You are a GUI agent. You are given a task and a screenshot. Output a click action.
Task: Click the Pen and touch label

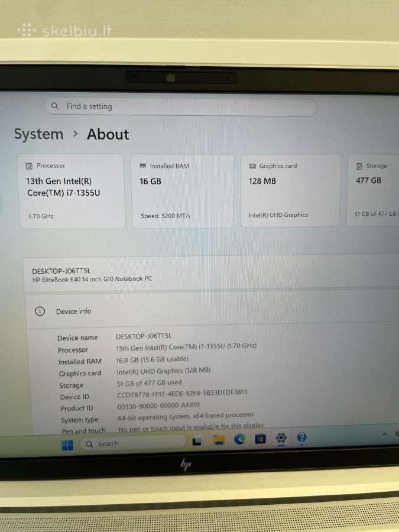coord(83,430)
